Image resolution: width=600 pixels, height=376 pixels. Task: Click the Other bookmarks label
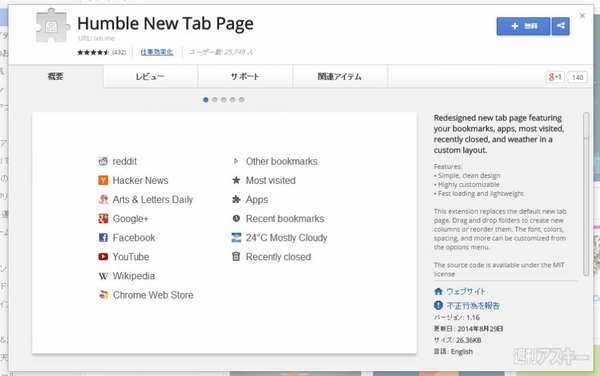(x=282, y=161)
